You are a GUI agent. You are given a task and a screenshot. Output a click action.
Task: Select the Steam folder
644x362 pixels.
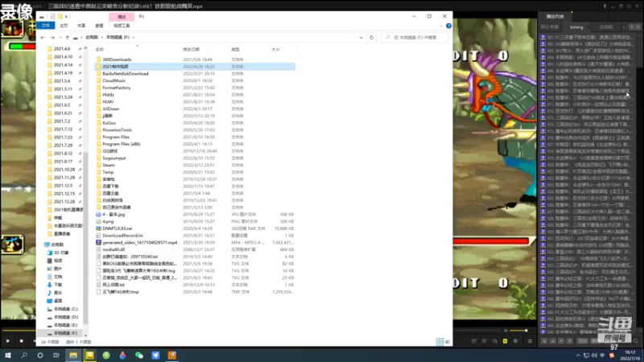109,165
